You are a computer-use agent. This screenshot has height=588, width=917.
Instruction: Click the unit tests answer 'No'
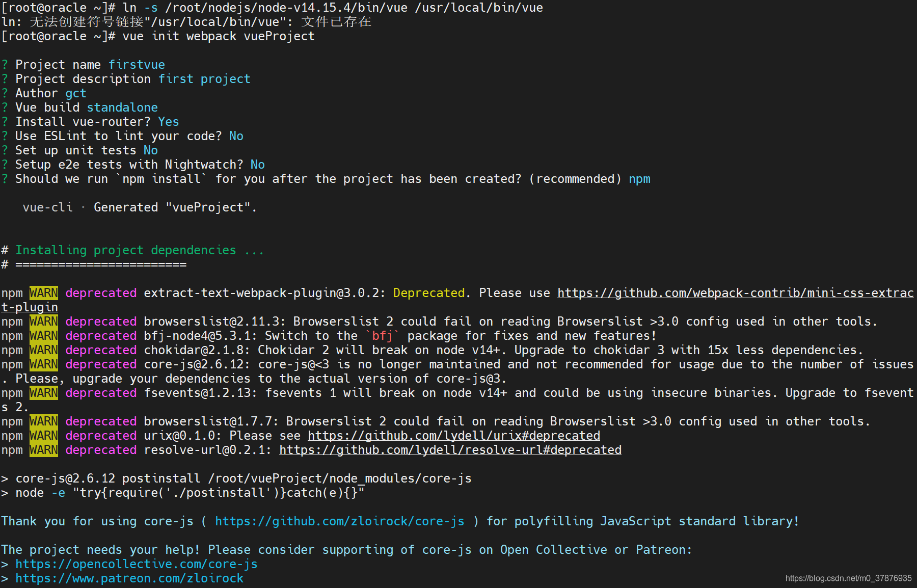tap(151, 150)
